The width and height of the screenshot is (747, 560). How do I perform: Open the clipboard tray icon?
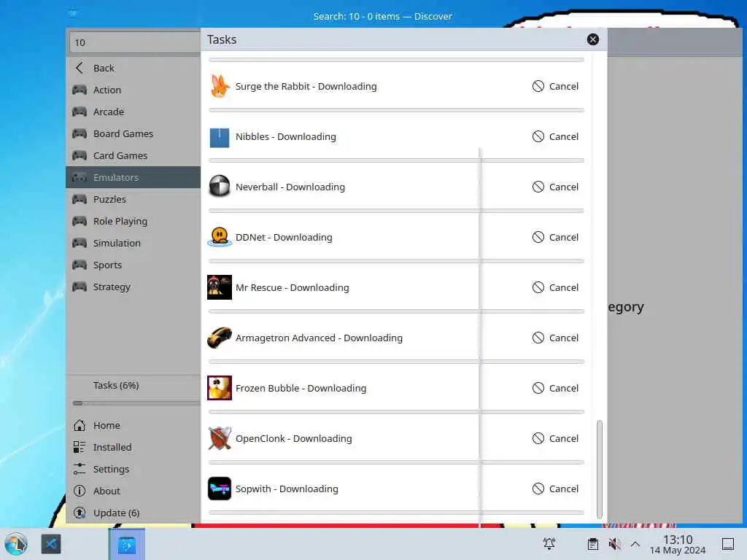click(x=592, y=544)
